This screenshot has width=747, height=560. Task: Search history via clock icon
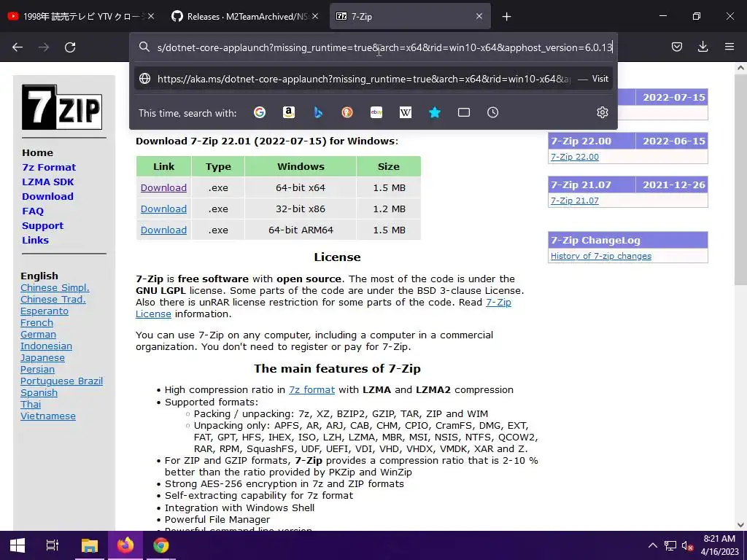(493, 112)
